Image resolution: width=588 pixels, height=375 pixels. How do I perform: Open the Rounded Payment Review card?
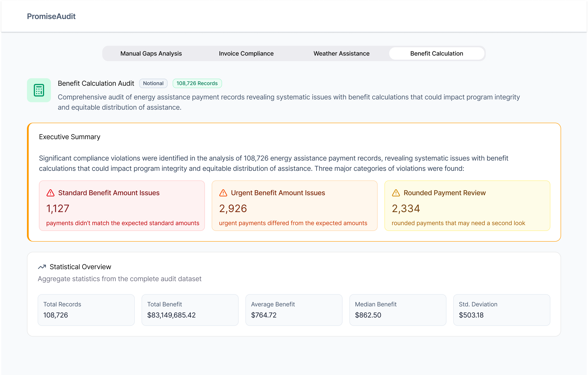[467, 206]
